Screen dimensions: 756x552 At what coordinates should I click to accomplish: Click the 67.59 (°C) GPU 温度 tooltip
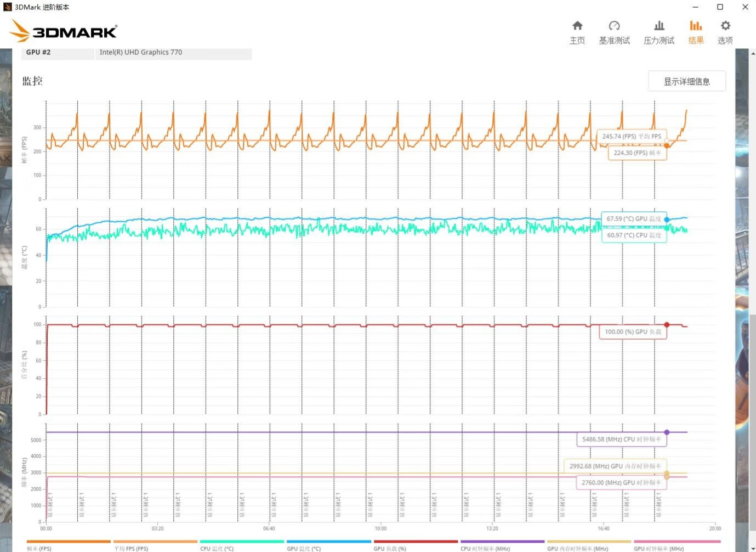(x=634, y=218)
